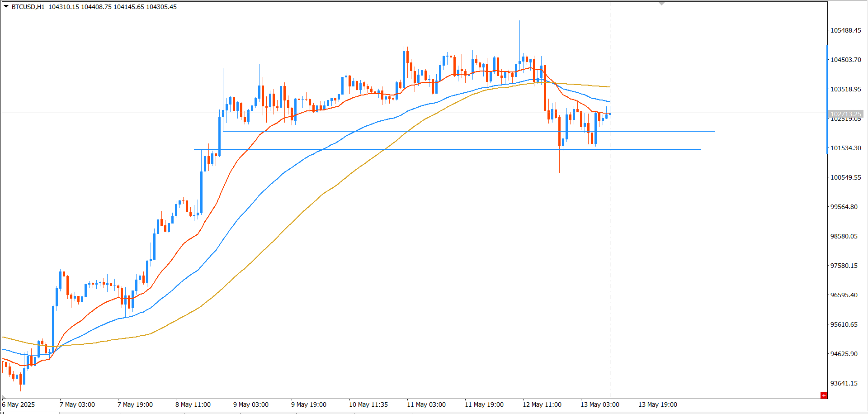
Task: Click the 103518.95 price scale label
Action: (x=846, y=89)
